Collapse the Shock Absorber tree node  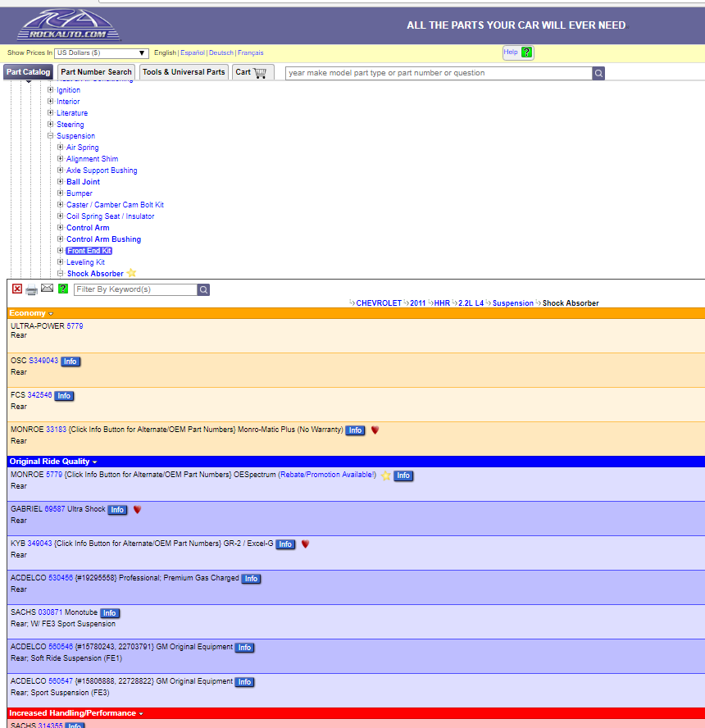(60, 274)
